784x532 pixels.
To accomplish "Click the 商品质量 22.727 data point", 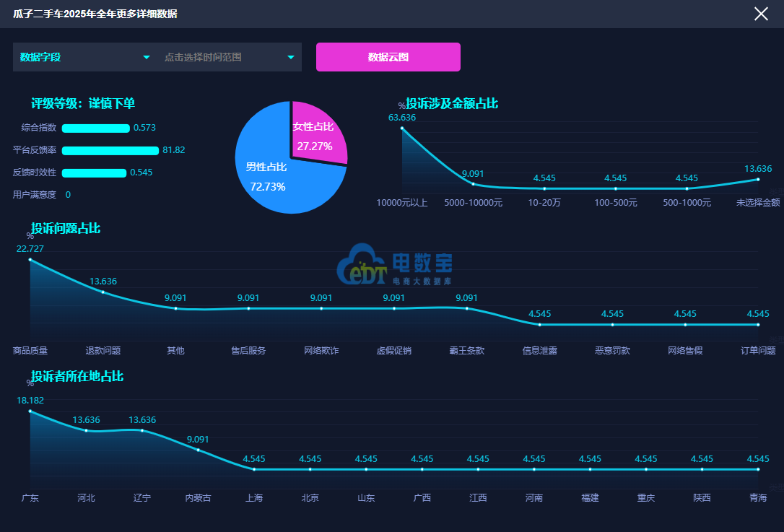I will coord(30,259).
